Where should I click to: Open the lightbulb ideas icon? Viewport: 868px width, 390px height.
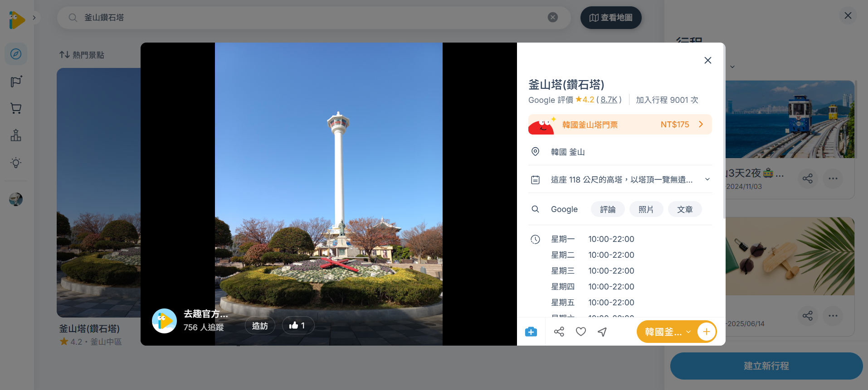(x=16, y=163)
